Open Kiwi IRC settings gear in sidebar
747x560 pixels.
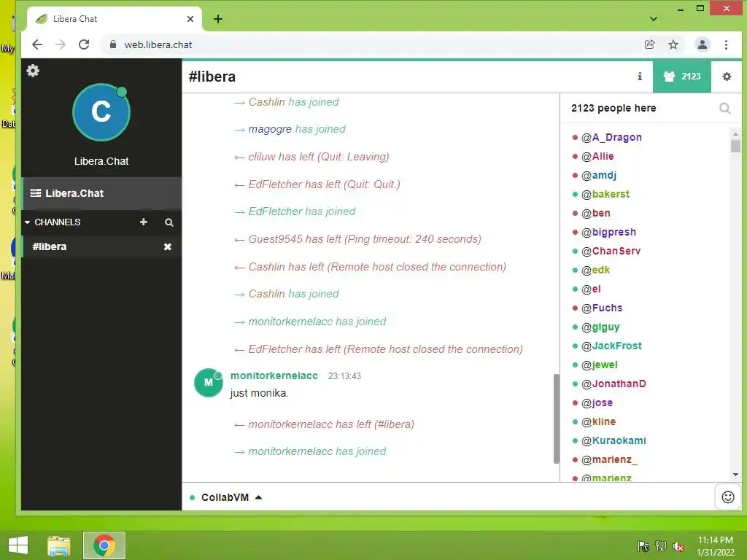coord(33,71)
